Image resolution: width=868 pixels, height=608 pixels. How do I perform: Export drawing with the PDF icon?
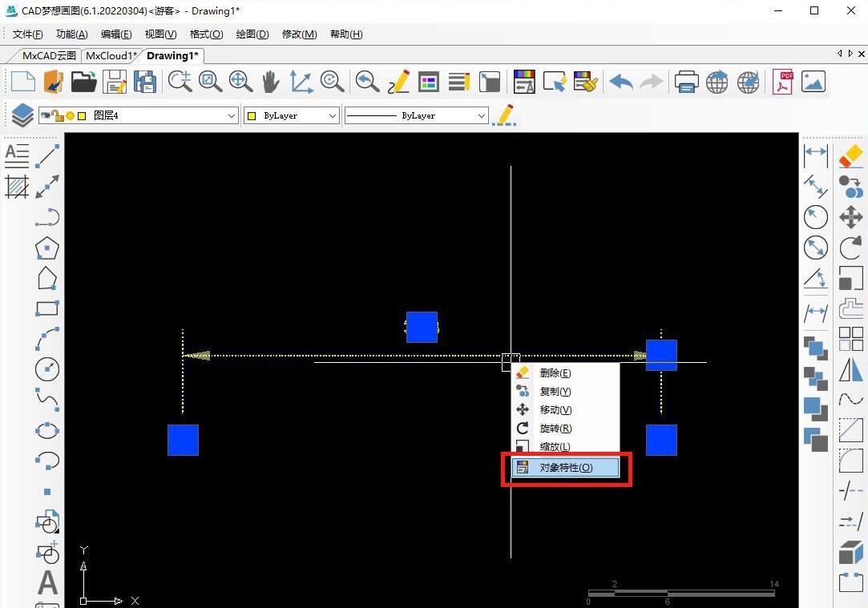pyautogui.click(x=782, y=82)
